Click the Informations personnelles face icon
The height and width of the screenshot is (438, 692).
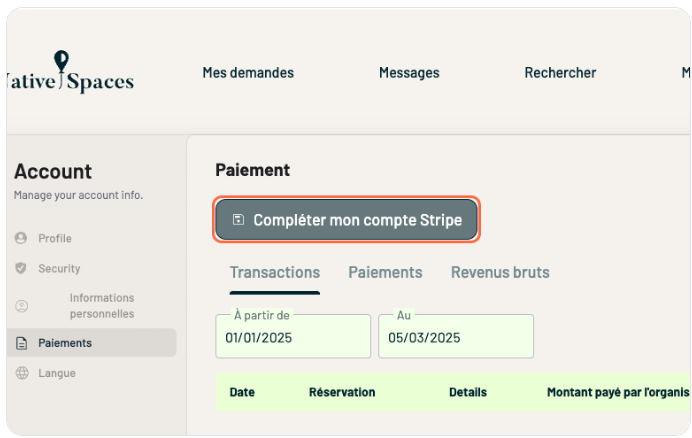[x=21, y=306]
